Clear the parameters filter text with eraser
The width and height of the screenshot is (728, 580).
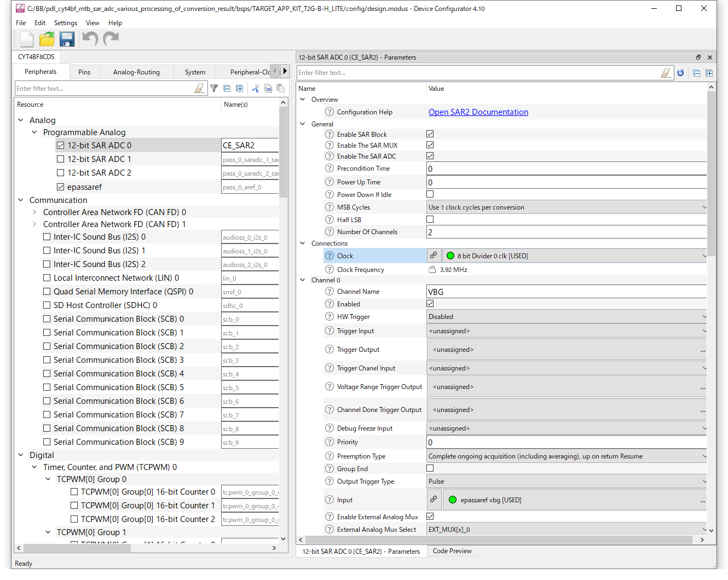[x=666, y=73]
